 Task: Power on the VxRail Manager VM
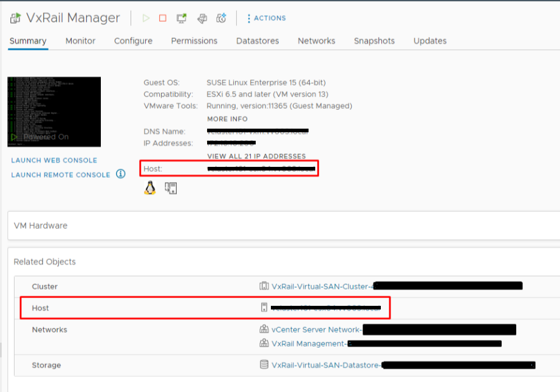[x=146, y=18]
